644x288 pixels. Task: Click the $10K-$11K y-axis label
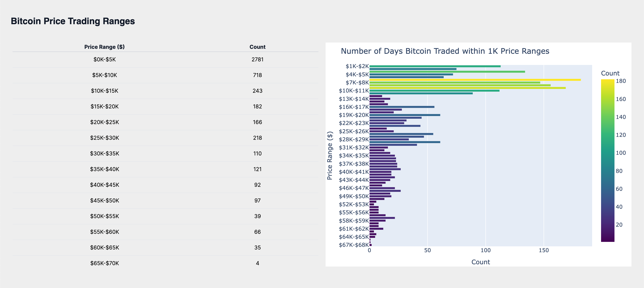click(354, 91)
